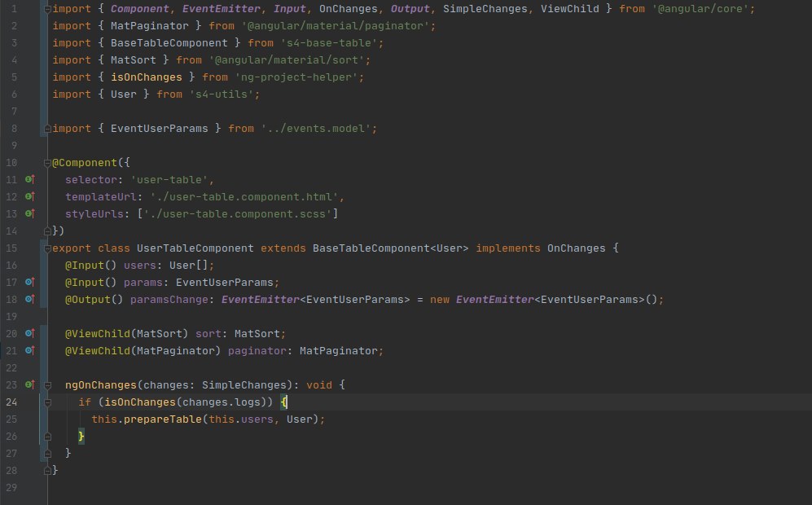
Task: Click line number 24 in the gutter
Action: (11, 402)
